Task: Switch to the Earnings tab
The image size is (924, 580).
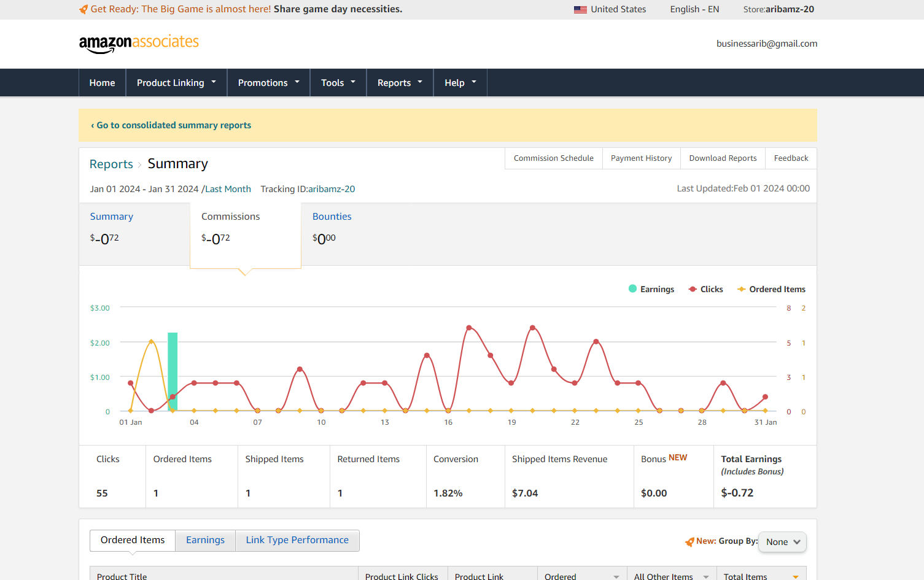Action: coord(205,540)
